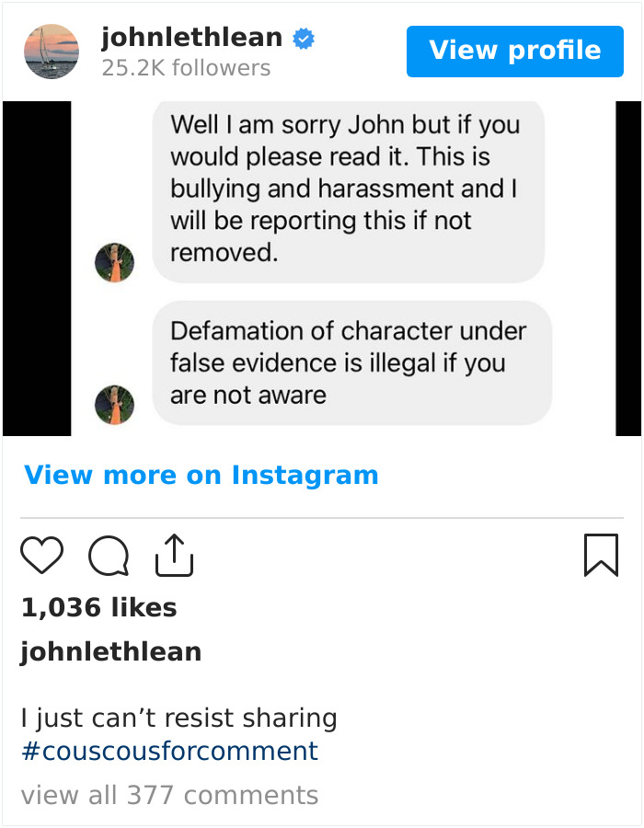Click the sender avatar beside the defamation message
644x828 pixels.
point(115,405)
